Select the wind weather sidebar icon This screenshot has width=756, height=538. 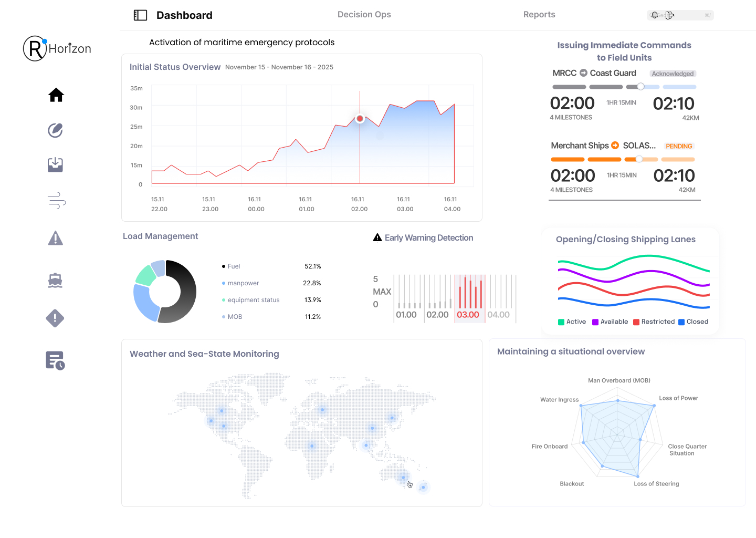pyautogui.click(x=56, y=201)
